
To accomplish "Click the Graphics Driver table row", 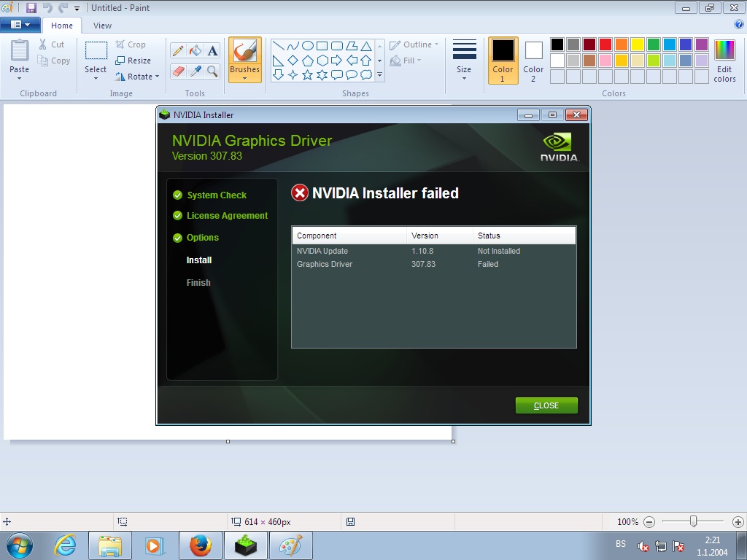I will pyautogui.click(x=434, y=264).
